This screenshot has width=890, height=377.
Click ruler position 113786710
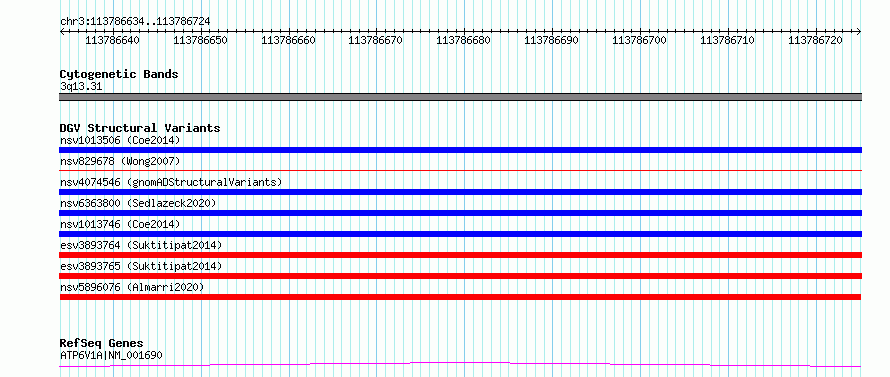(728, 40)
